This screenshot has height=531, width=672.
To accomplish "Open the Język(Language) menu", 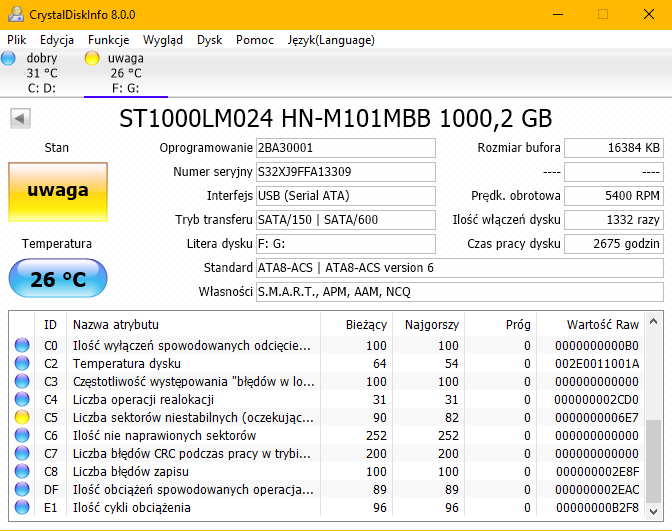I will [331, 40].
